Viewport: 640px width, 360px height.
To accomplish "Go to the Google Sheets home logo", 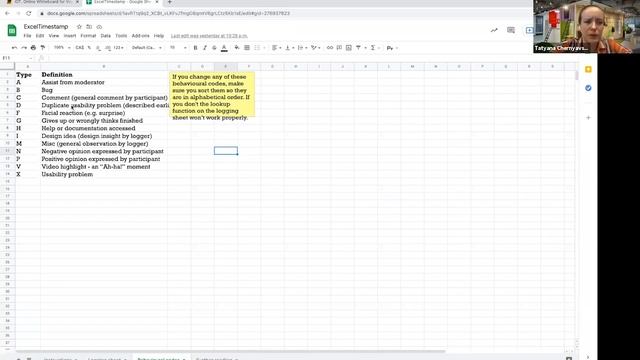I will tap(12, 30).
